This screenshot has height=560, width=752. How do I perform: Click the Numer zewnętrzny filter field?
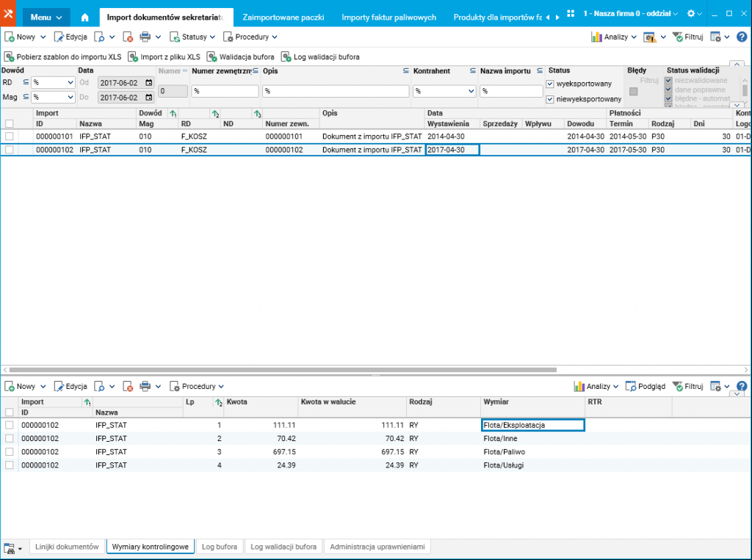coord(225,91)
